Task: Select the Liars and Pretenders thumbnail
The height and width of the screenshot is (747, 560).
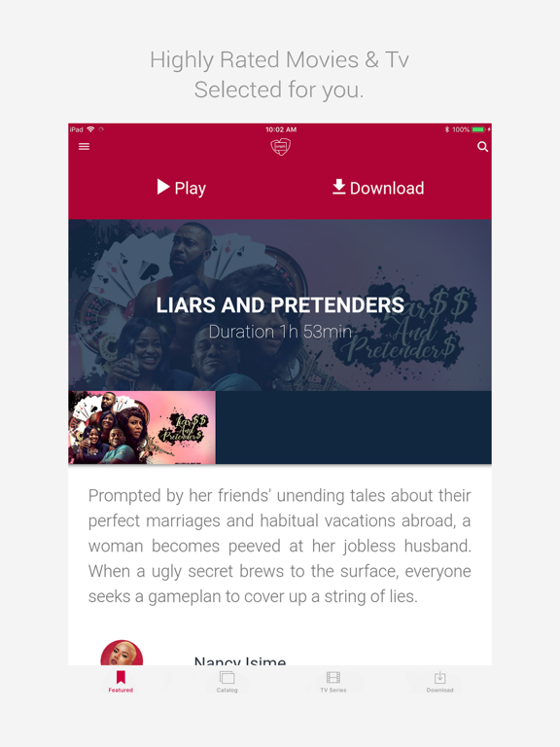Action: point(142,427)
